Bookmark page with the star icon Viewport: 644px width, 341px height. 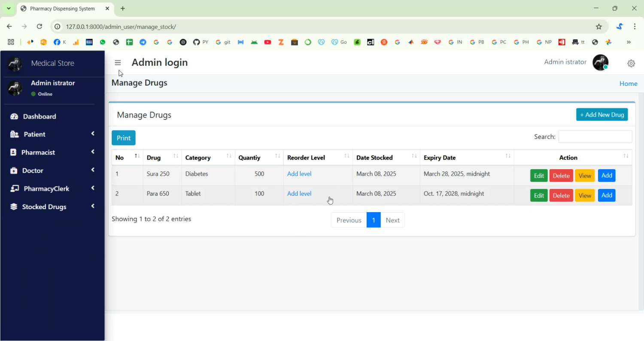598,27
